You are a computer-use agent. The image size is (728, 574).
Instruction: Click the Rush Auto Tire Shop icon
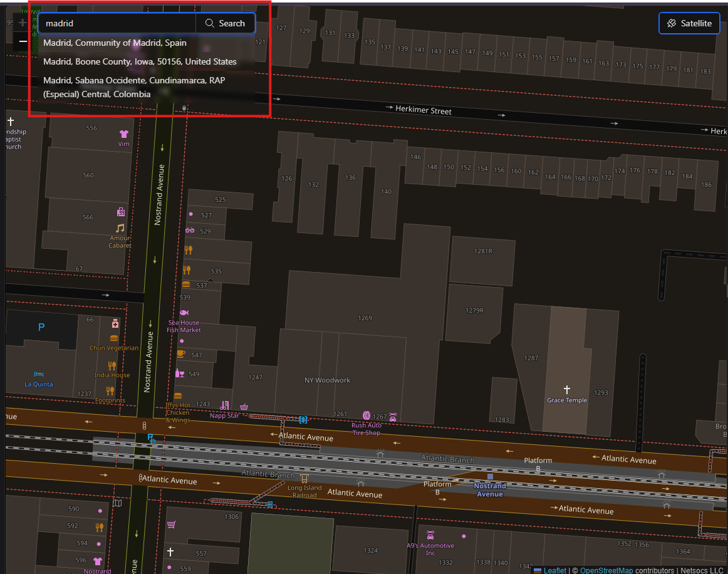[367, 415]
